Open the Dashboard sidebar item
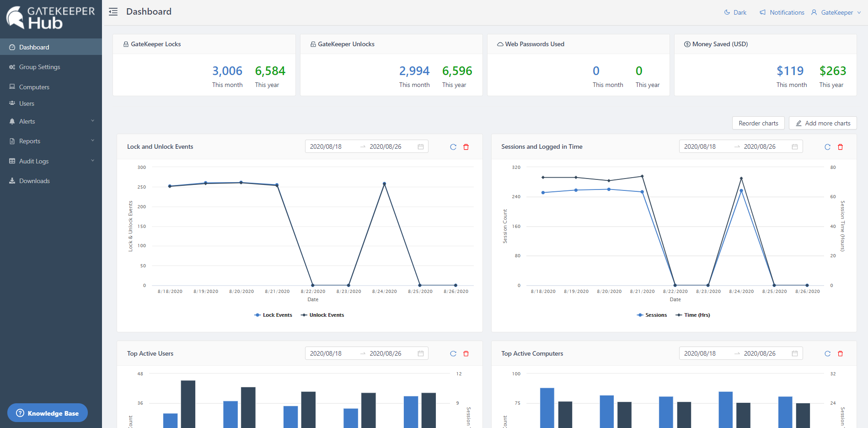The image size is (868, 428). click(x=51, y=47)
